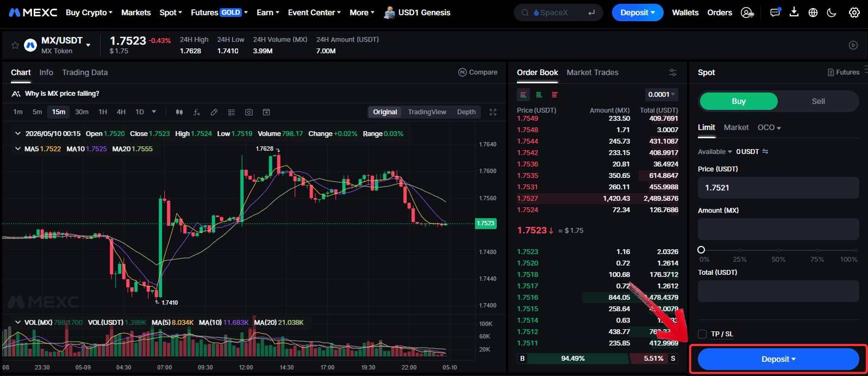Screen dimensions: 868x376
Task: Open the chart grid layout icon
Action: tap(232, 112)
